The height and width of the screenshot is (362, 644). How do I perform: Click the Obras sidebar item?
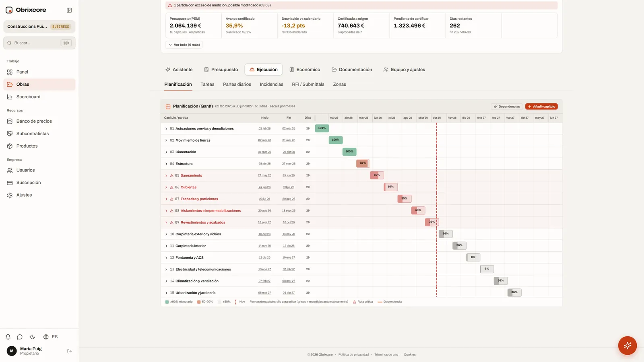point(39,84)
